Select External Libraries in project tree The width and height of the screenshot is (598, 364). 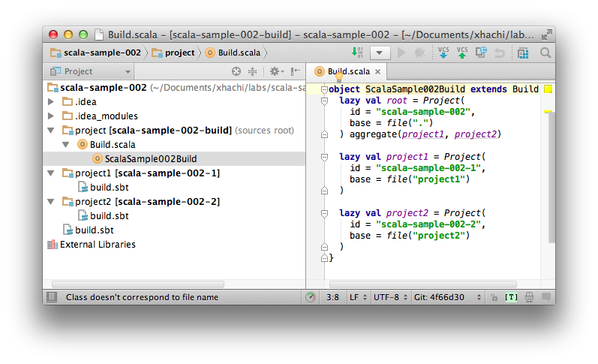pos(92,245)
